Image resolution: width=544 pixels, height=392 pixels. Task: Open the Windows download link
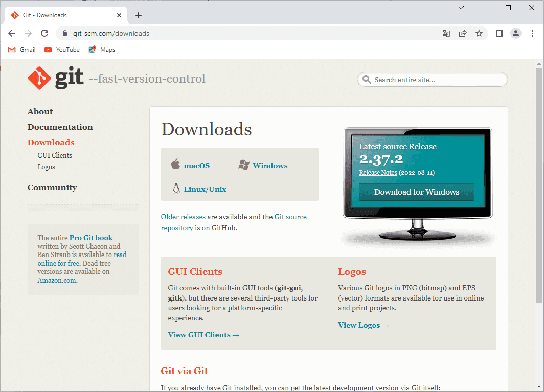[x=270, y=166]
